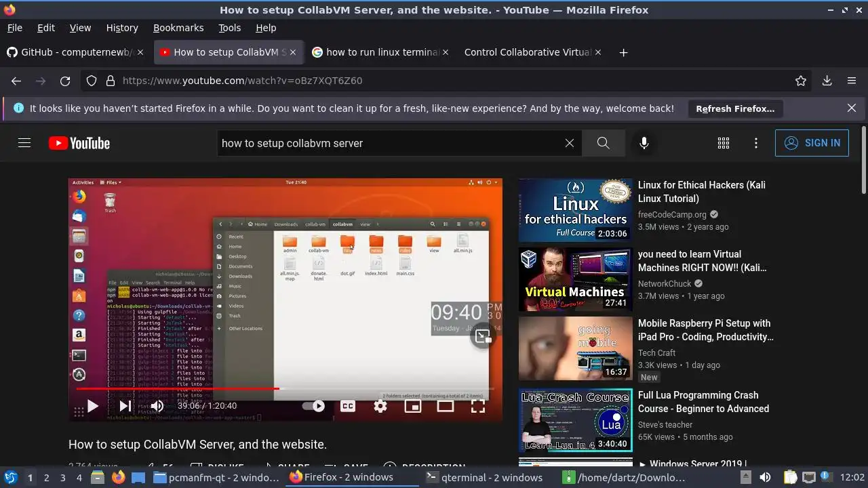
Task: Open the History menu
Action: pos(122,28)
